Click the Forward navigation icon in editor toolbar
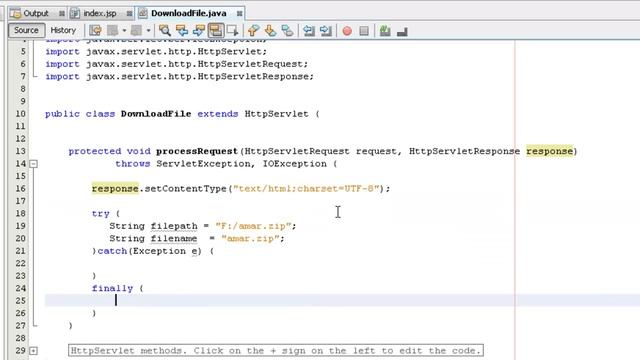The width and height of the screenshot is (640, 360). (x=136, y=31)
